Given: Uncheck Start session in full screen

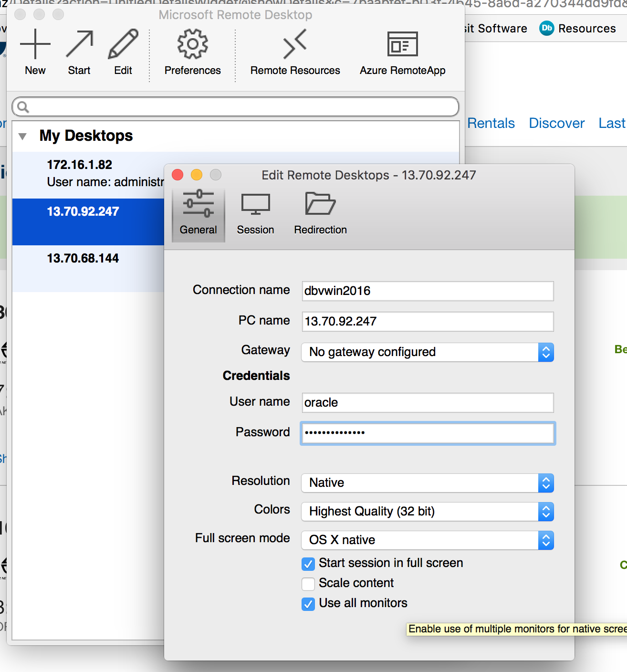Looking at the screenshot, I should pyautogui.click(x=308, y=564).
